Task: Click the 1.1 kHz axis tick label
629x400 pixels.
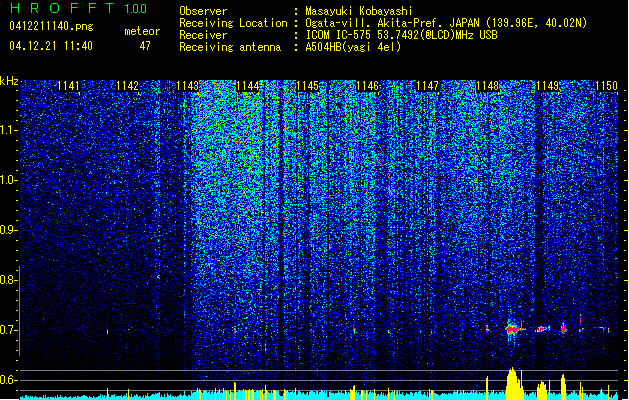Action: (x=8, y=130)
